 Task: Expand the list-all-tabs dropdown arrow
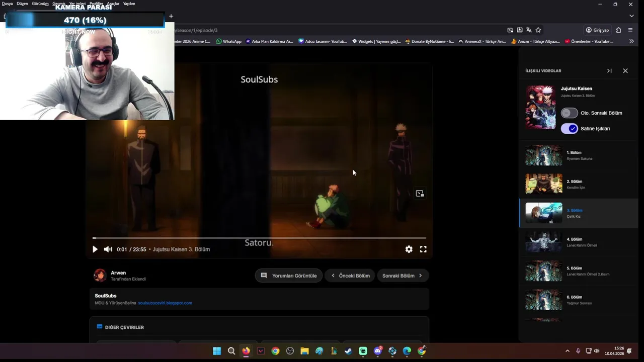631,16
